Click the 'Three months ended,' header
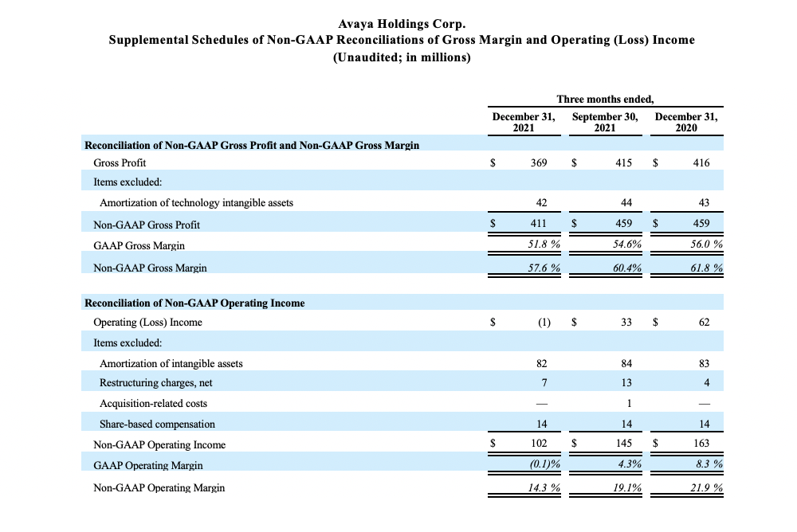The image size is (797, 532). [x=605, y=99]
